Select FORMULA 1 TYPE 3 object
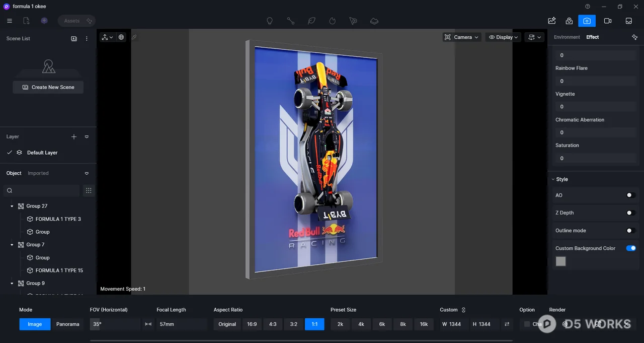 tap(58, 219)
